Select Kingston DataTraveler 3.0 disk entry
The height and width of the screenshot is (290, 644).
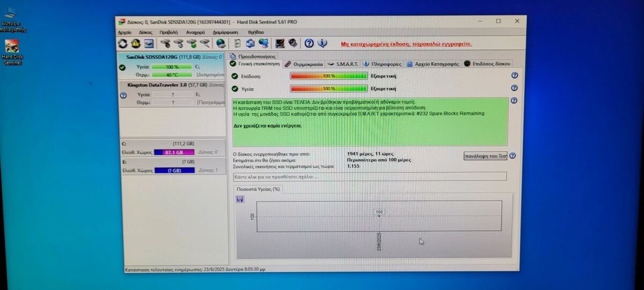tap(173, 94)
